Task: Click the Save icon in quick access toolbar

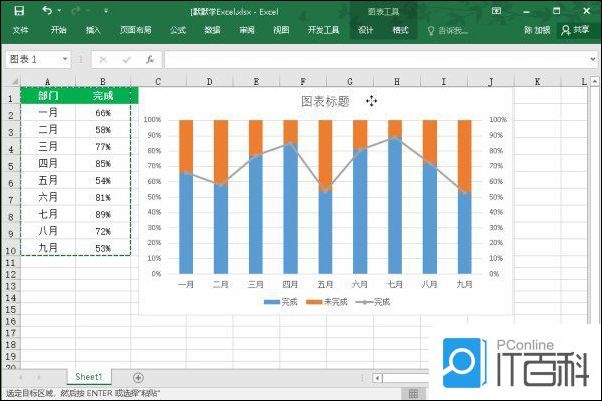Action: (x=20, y=11)
